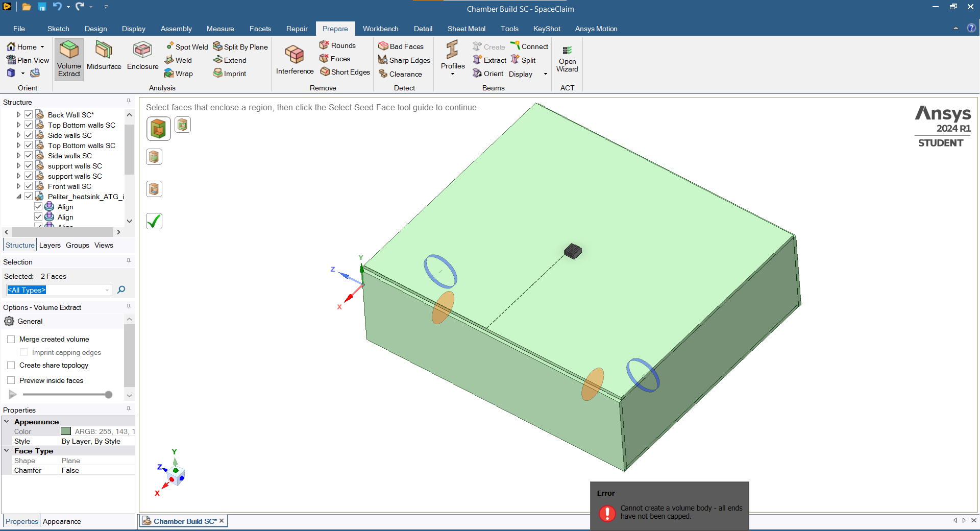980x531 pixels.
Task: Click the search icon in Selection panel
Action: (121, 290)
